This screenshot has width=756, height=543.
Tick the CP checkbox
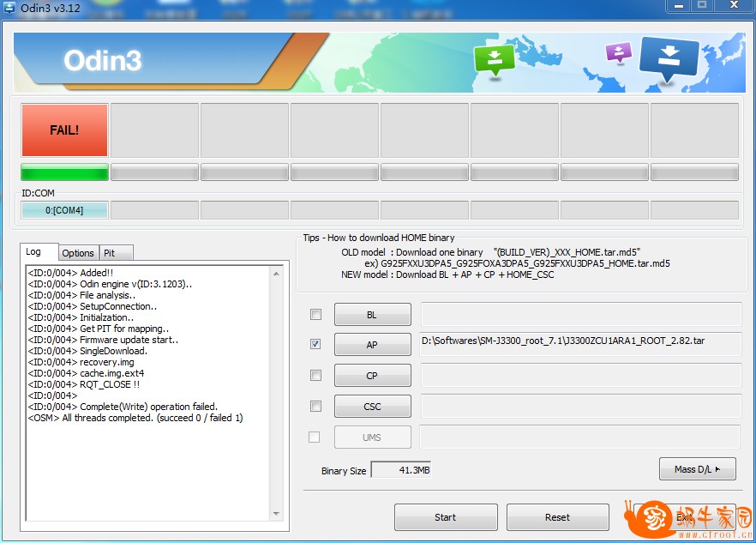tap(315, 375)
